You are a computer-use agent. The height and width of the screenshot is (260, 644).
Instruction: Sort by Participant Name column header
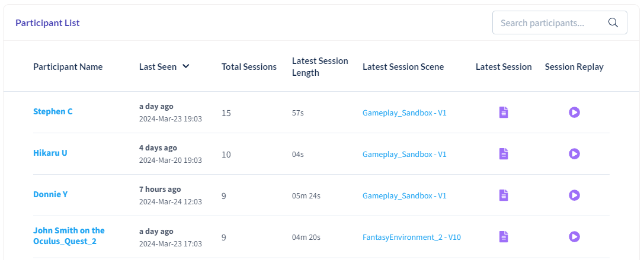68,66
